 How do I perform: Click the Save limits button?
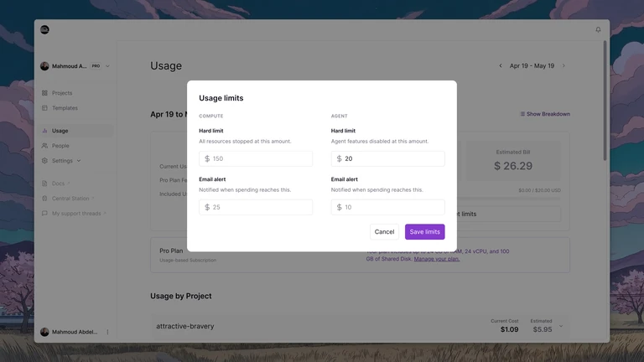424,232
